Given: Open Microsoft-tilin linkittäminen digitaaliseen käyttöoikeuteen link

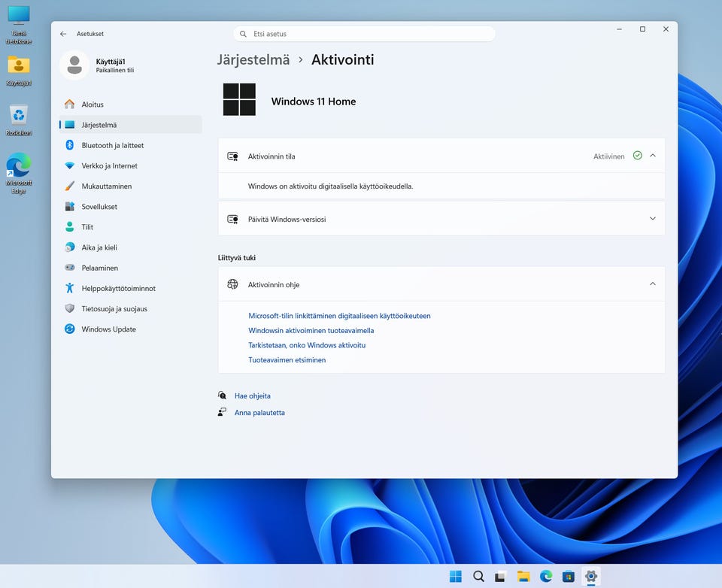Looking at the screenshot, I should (x=339, y=316).
